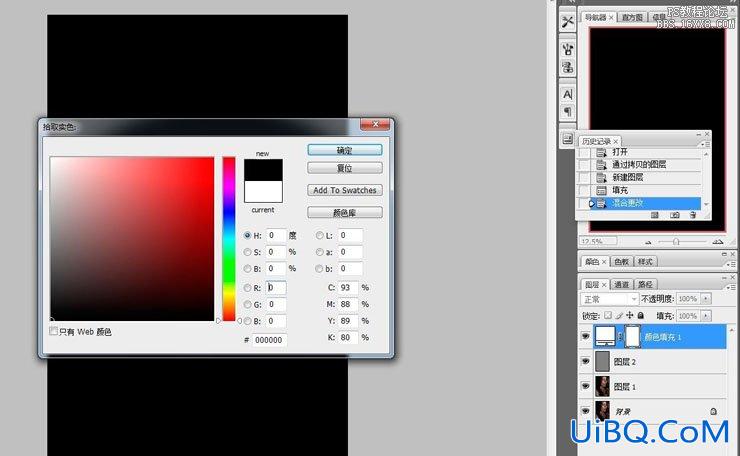Click Add To Swatches button
This screenshot has width=740, height=456.
pos(345,190)
